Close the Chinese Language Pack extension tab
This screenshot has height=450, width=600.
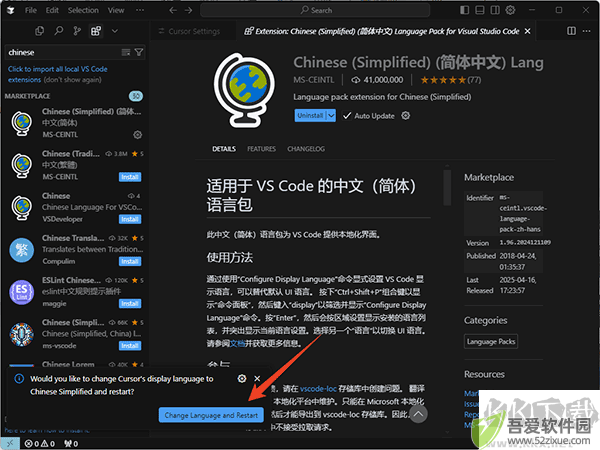point(527,31)
